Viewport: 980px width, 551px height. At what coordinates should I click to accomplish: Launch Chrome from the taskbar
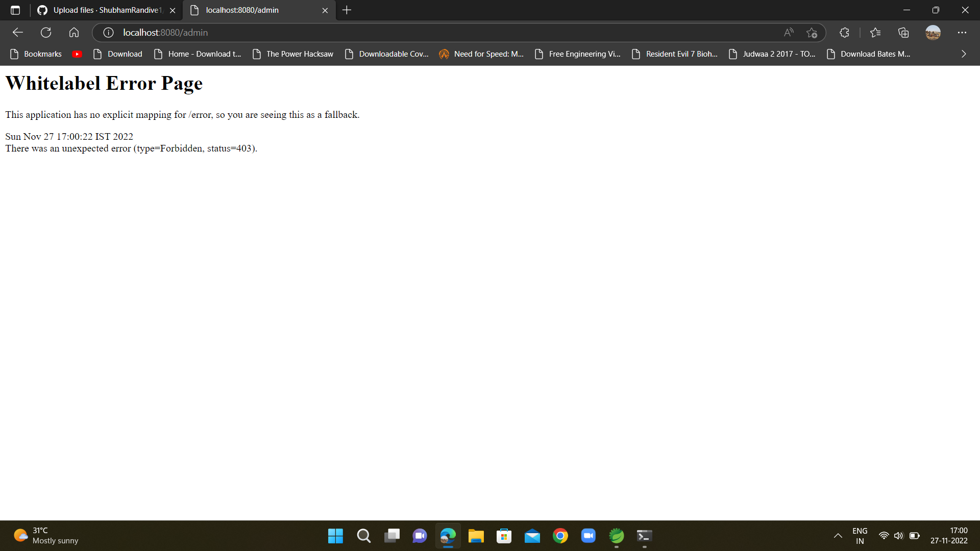pyautogui.click(x=560, y=536)
